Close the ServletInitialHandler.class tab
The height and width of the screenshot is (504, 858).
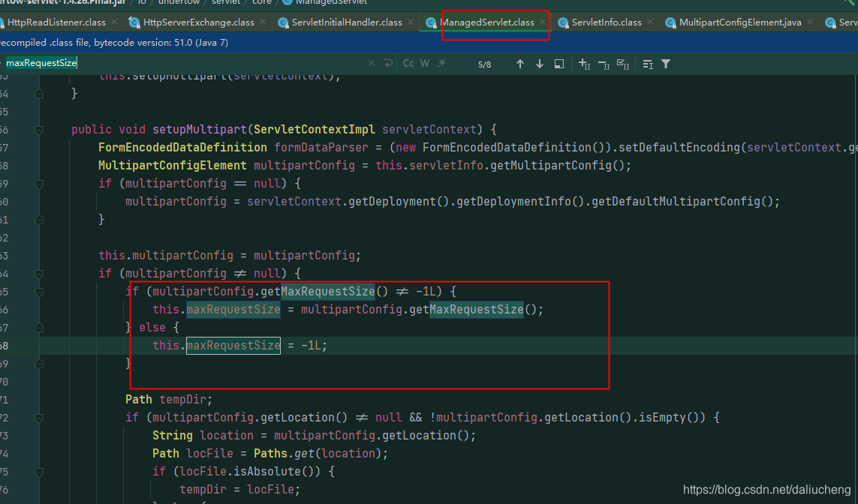[411, 22]
